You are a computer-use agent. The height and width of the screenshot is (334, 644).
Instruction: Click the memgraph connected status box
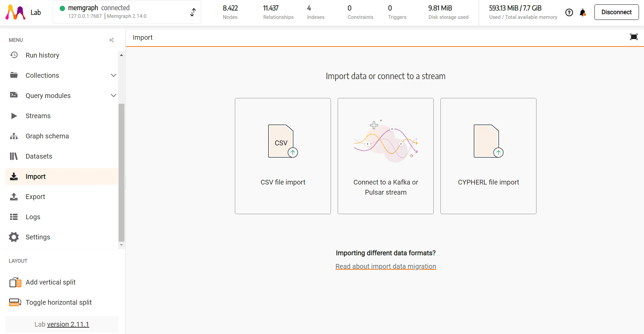[127, 12]
